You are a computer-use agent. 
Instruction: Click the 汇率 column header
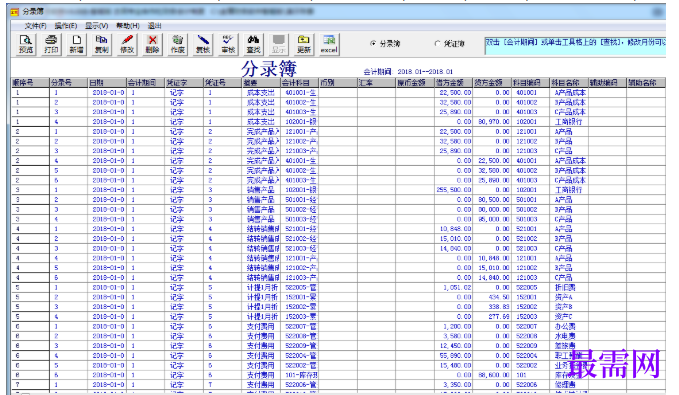376,83
